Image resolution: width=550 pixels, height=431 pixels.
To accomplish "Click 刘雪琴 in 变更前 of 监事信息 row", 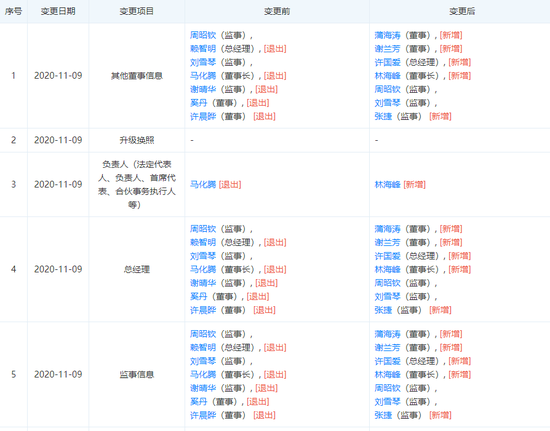I will pos(203,361).
